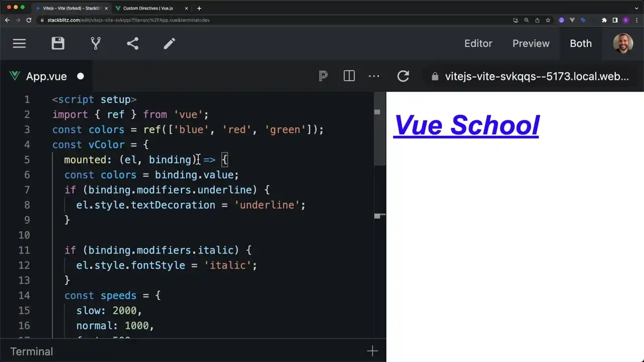Close the Vitejs StackBlitz browser tab
The height and width of the screenshot is (362, 644).
[106, 8]
